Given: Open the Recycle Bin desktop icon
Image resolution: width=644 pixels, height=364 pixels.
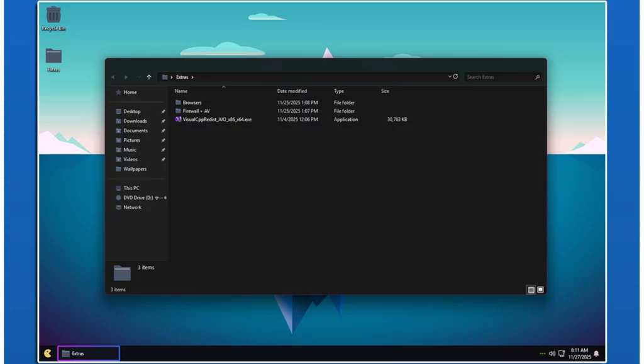Looking at the screenshot, I should click(53, 16).
